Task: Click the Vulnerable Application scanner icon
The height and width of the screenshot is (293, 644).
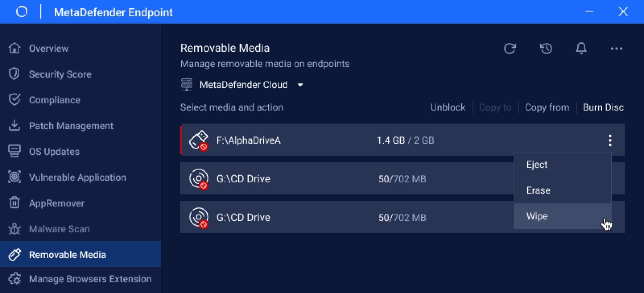Action: tap(14, 177)
